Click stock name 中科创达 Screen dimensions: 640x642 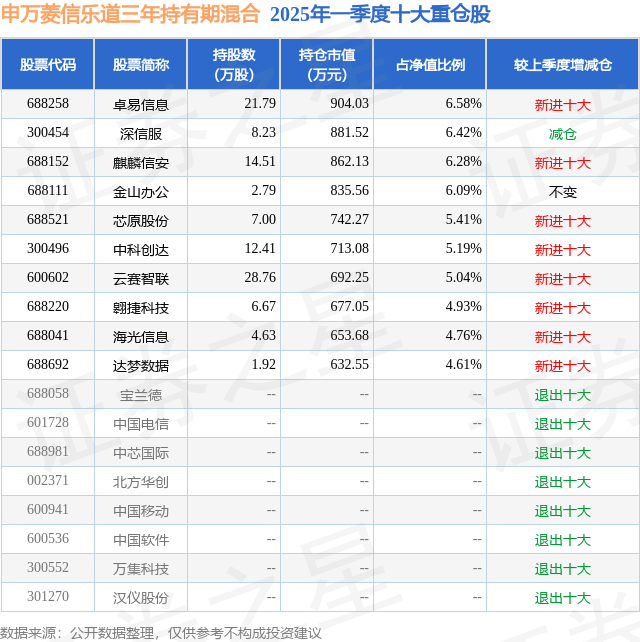point(141,250)
